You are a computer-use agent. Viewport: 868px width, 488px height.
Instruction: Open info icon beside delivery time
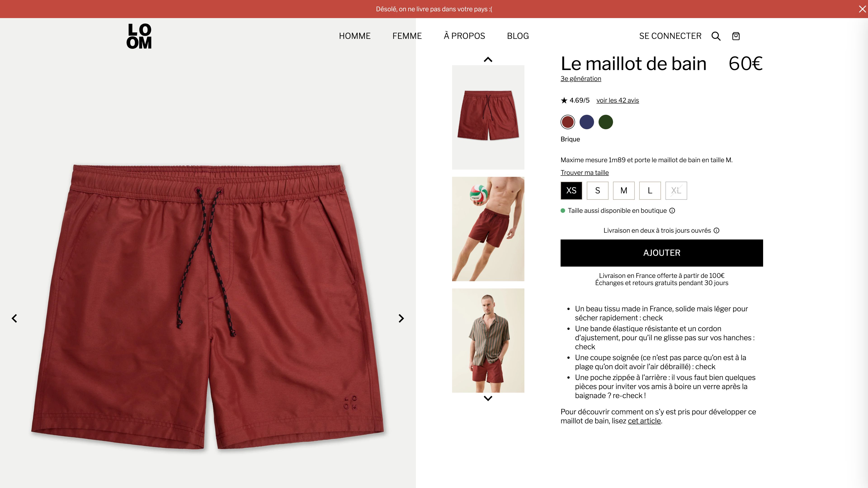coord(717,230)
